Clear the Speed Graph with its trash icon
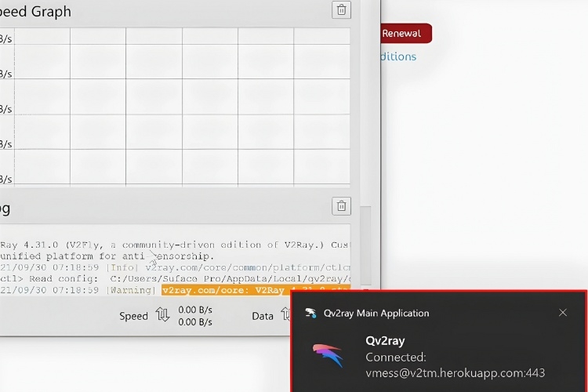The height and width of the screenshot is (392, 588). (x=341, y=9)
